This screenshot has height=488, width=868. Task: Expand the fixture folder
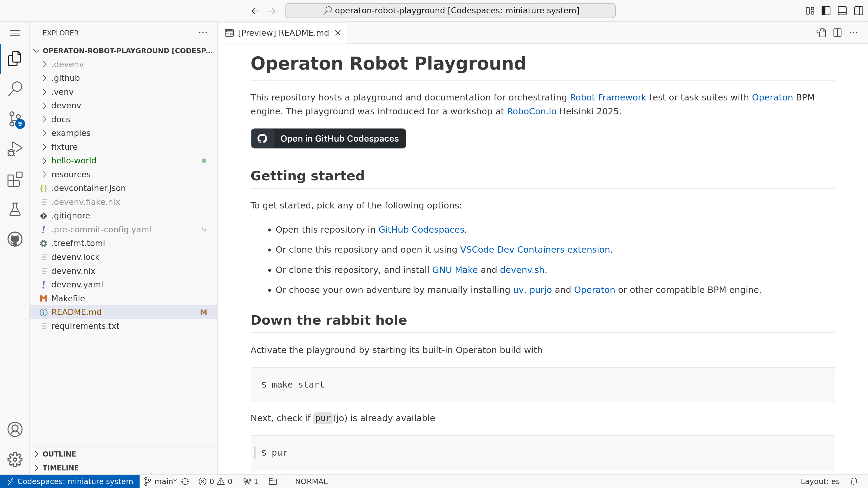click(x=124, y=147)
